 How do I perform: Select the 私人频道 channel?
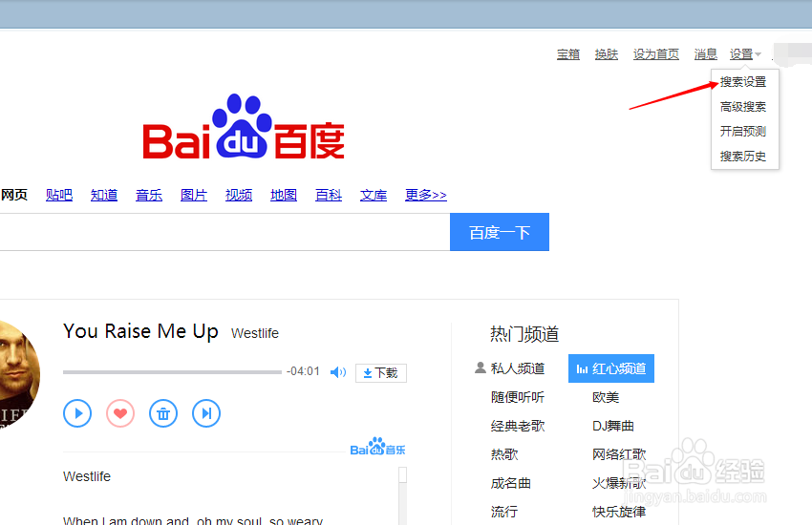coord(510,368)
